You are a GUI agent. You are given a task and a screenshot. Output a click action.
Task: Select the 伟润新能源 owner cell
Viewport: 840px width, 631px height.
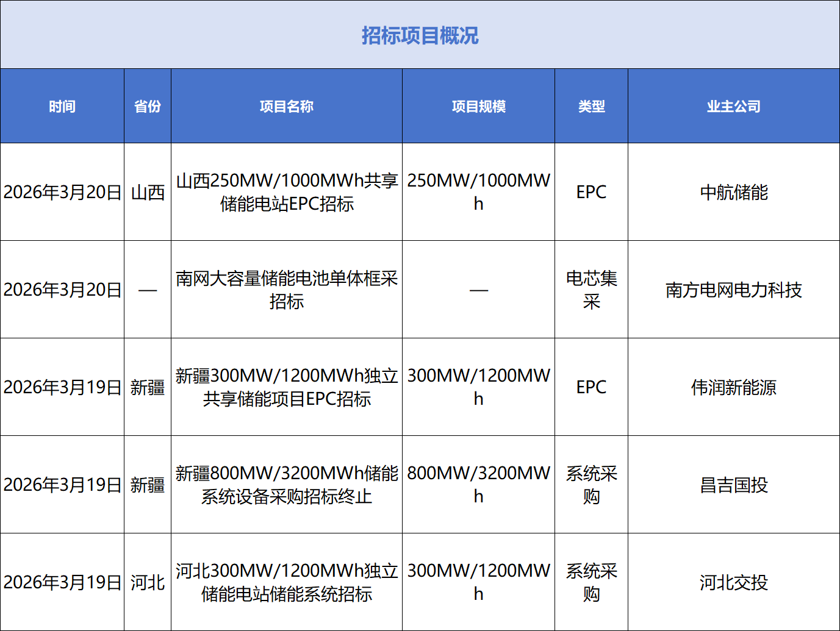(734, 387)
